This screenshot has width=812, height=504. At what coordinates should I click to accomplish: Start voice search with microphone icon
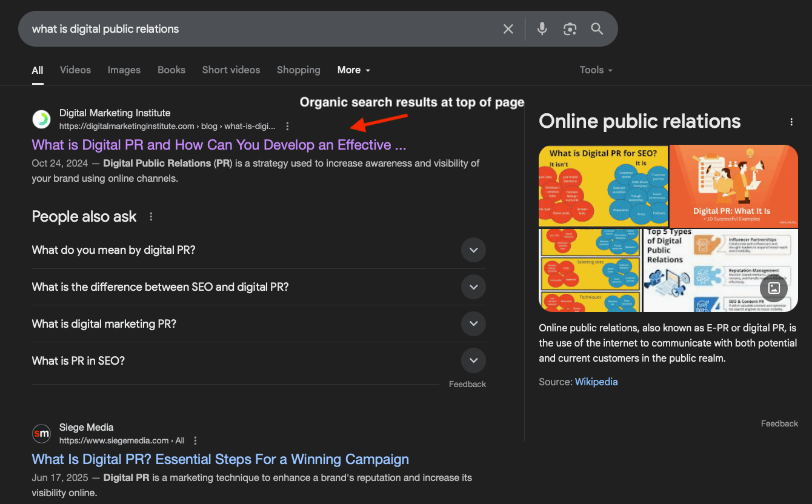(x=542, y=29)
